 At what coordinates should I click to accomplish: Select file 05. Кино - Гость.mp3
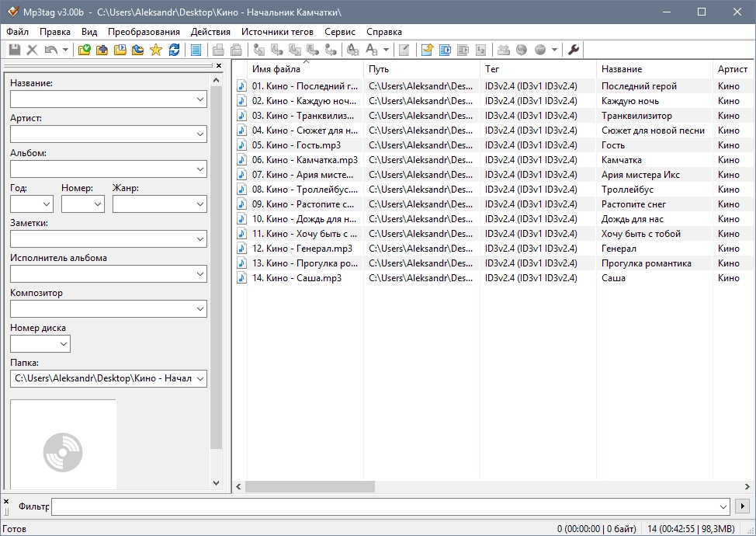(296, 144)
